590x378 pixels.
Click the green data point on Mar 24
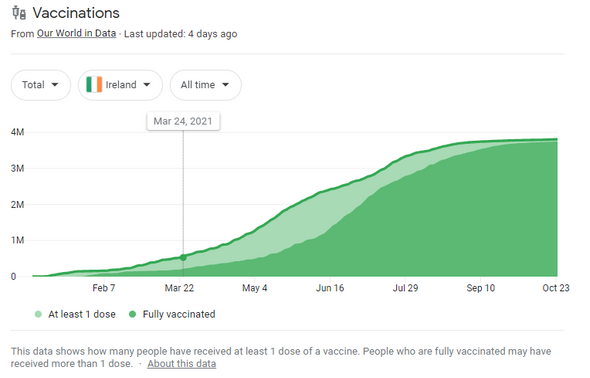pyautogui.click(x=183, y=258)
